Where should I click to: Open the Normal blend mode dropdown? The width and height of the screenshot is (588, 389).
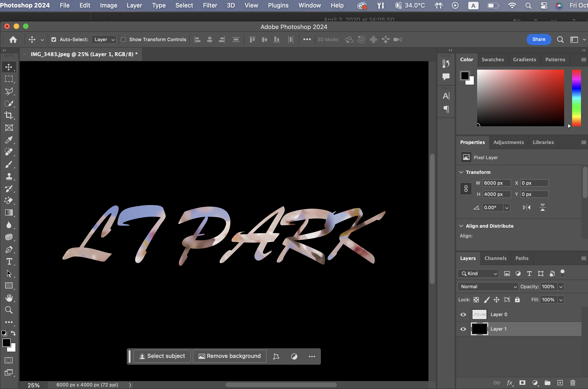pyautogui.click(x=488, y=287)
